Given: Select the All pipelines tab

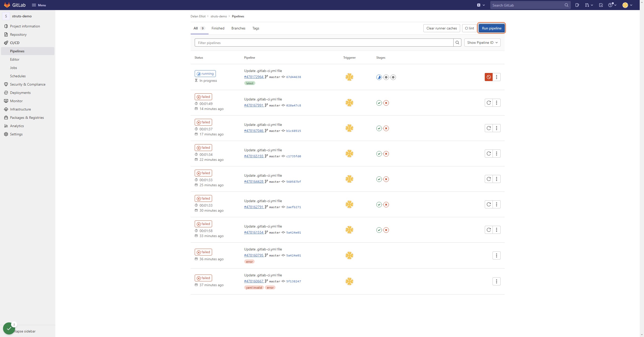Looking at the screenshot, I should coord(199,28).
